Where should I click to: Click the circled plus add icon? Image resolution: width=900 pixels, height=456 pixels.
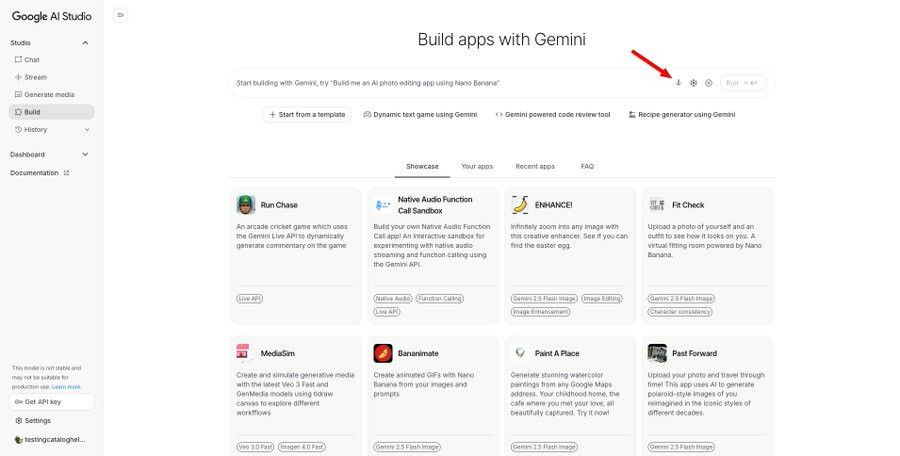(709, 83)
